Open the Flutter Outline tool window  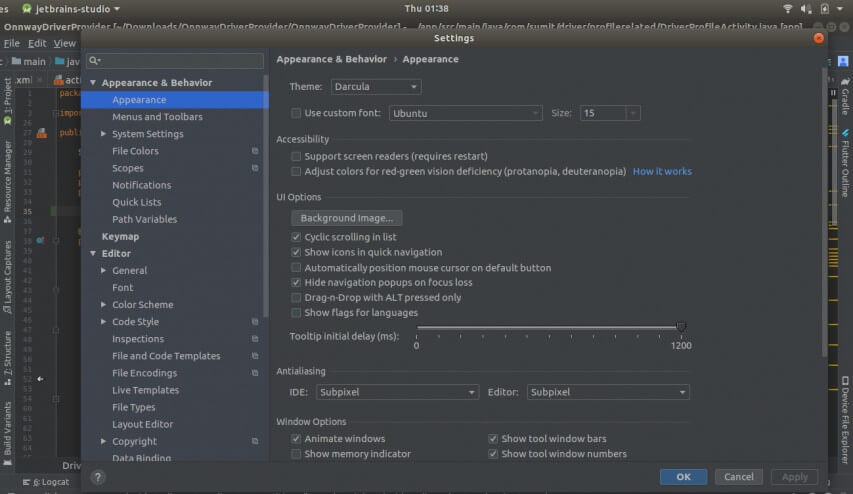click(845, 163)
